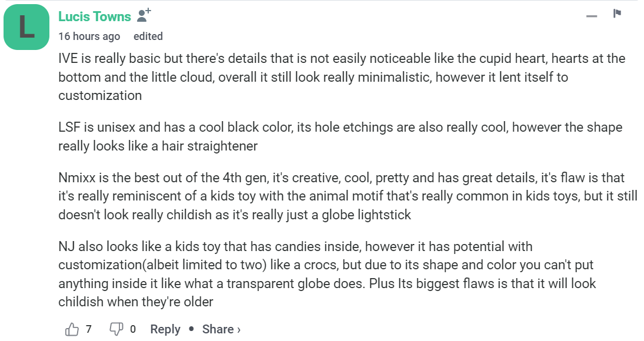This screenshot has height=341, width=644.
Task: Downvote the comment with thumbs-down icon
Action: click(116, 329)
